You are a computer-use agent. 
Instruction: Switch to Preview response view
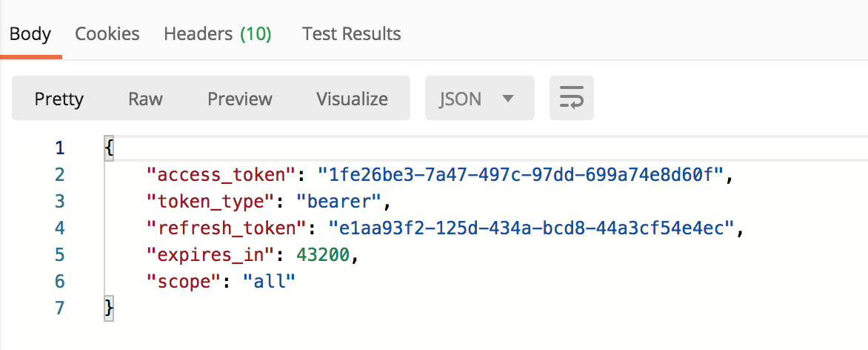240,99
